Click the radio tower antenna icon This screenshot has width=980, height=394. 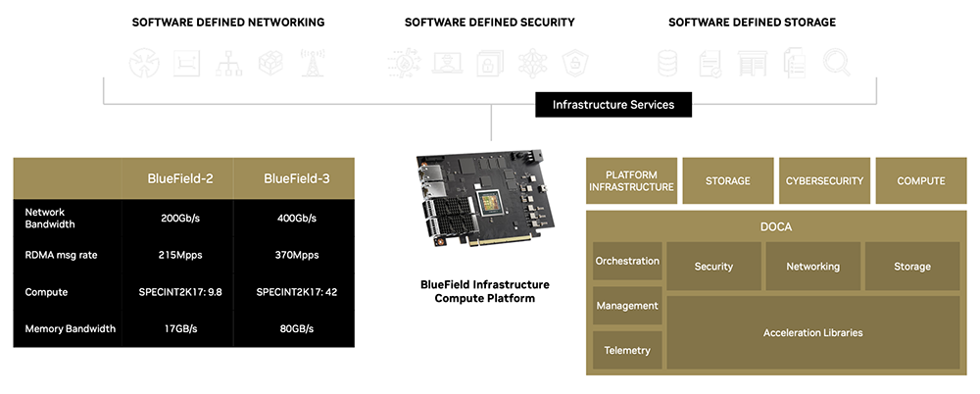click(313, 63)
